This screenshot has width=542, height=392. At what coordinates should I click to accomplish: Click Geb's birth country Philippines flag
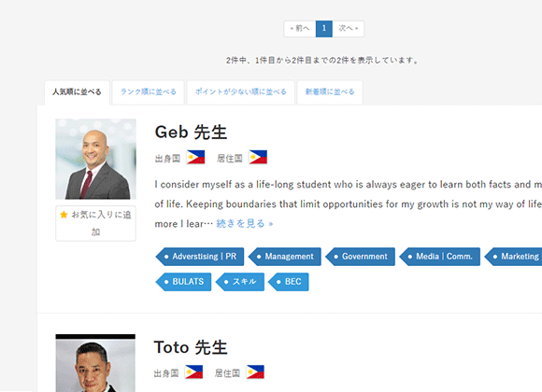tap(195, 157)
